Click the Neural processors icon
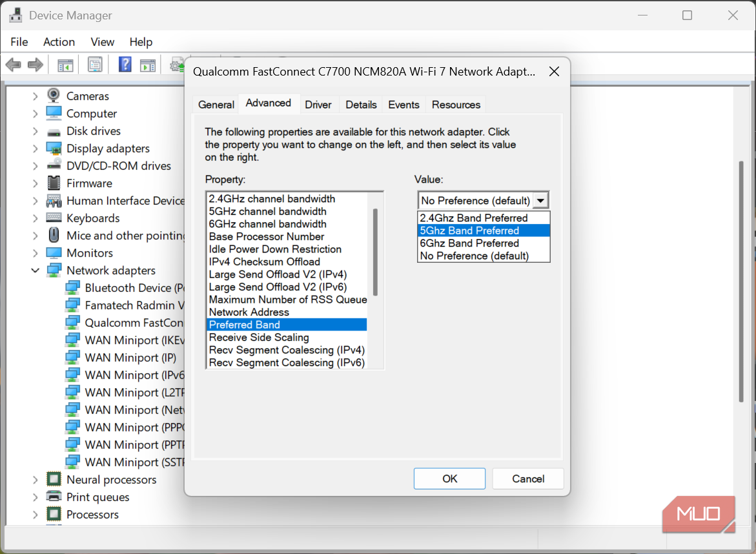The image size is (756, 554). point(54,479)
